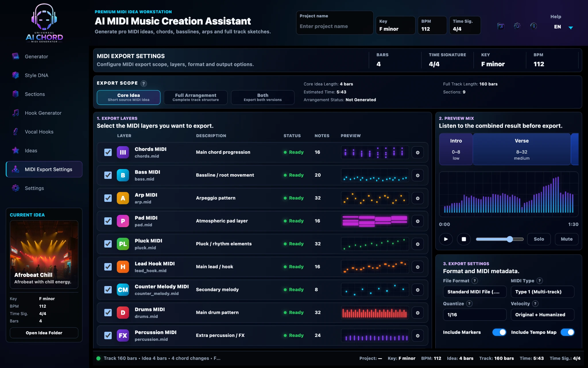Toggle the Include Tempo Map switch

(x=568, y=332)
